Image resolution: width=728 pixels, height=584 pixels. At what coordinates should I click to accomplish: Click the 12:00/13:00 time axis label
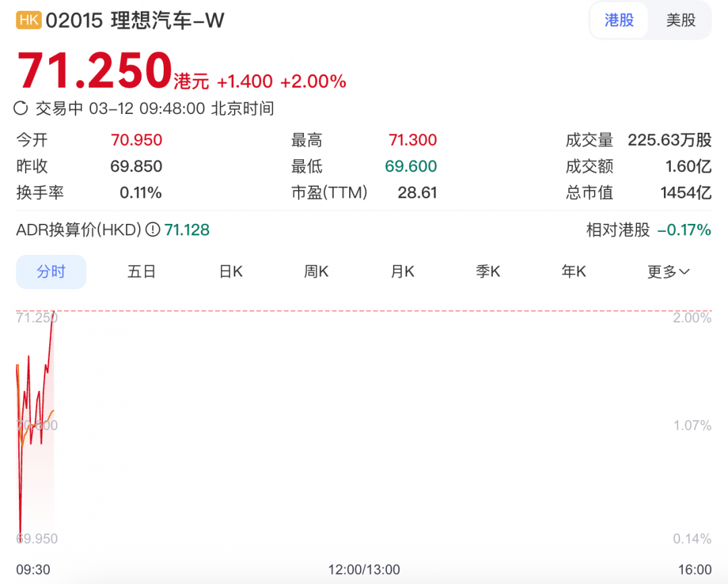click(364, 570)
